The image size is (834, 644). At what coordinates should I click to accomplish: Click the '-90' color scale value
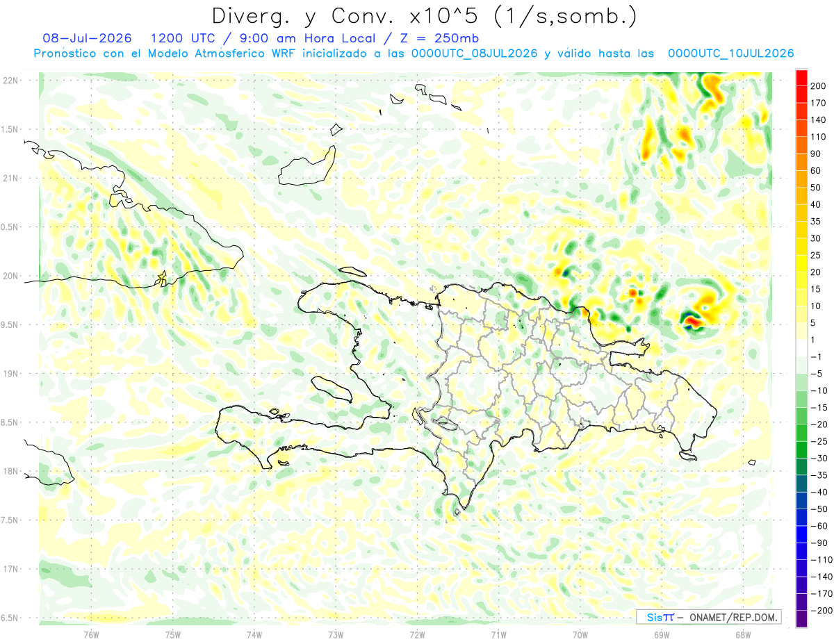coord(819,543)
